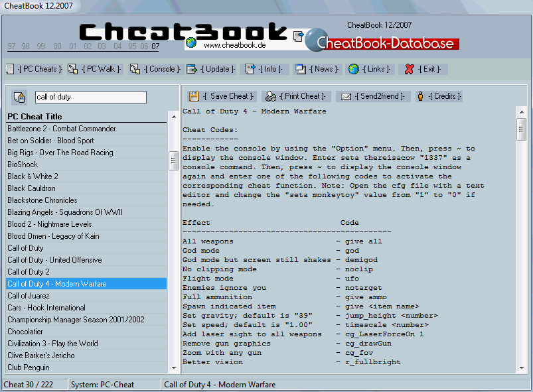Click the search icon beside search box

(19, 97)
